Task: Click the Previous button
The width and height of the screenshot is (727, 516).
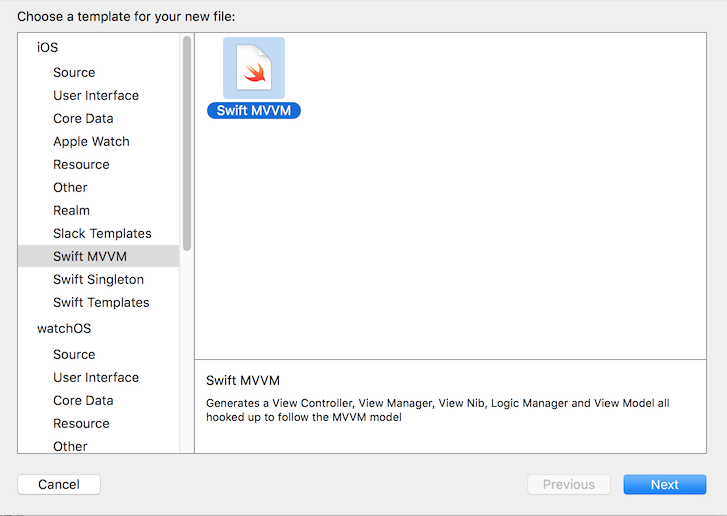Action: tap(569, 484)
